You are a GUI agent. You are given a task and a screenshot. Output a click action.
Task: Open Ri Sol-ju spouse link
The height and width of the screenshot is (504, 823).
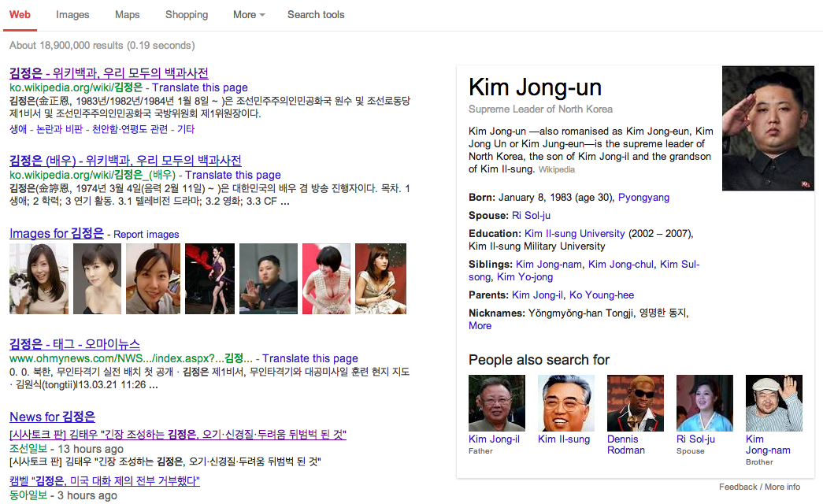pos(530,215)
